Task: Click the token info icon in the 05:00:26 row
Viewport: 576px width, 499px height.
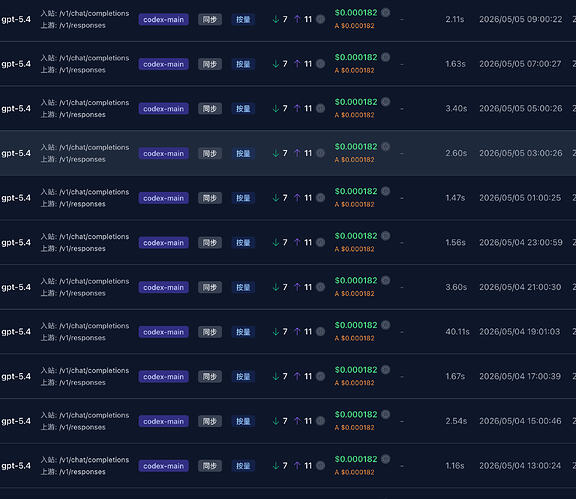Action: tap(321, 108)
